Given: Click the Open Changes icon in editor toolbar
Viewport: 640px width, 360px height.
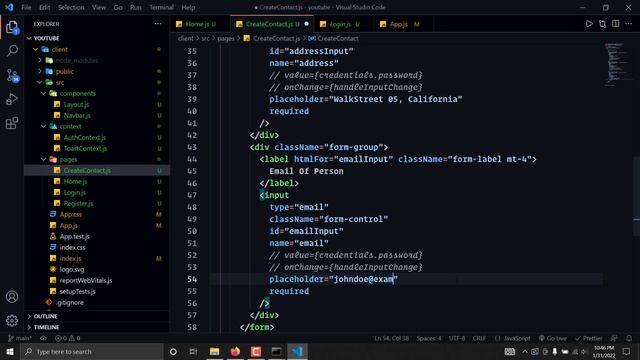Looking at the screenshot, I should 602,24.
